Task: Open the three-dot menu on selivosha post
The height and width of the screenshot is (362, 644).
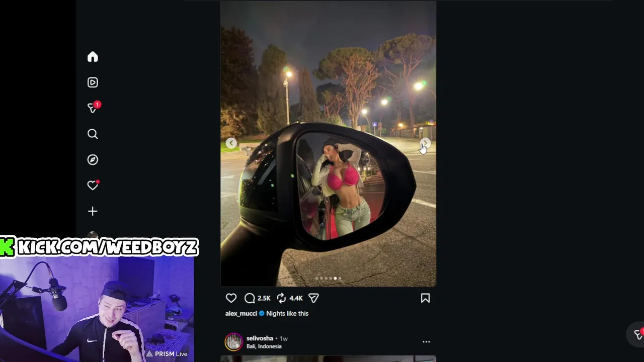Action: coord(426,342)
